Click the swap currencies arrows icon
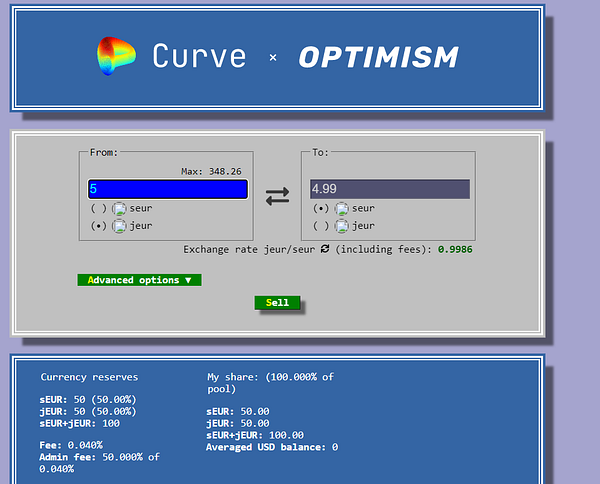Image resolution: width=600 pixels, height=484 pixels. click(277, 196)
